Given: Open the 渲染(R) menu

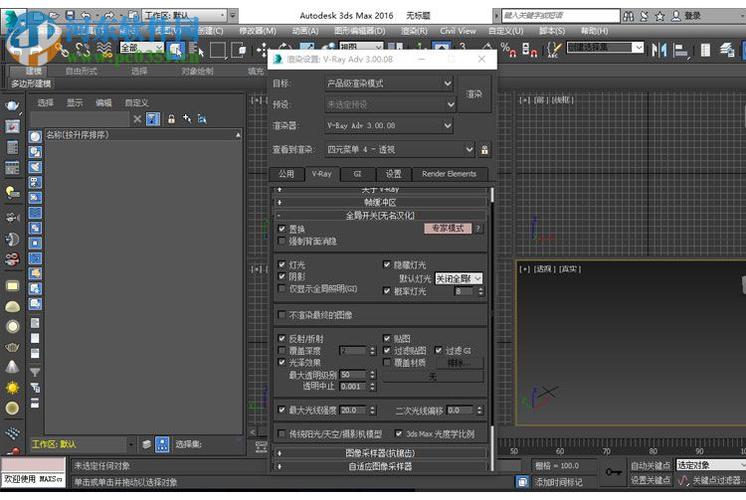Looking at the screenshot, I should 413,31.
